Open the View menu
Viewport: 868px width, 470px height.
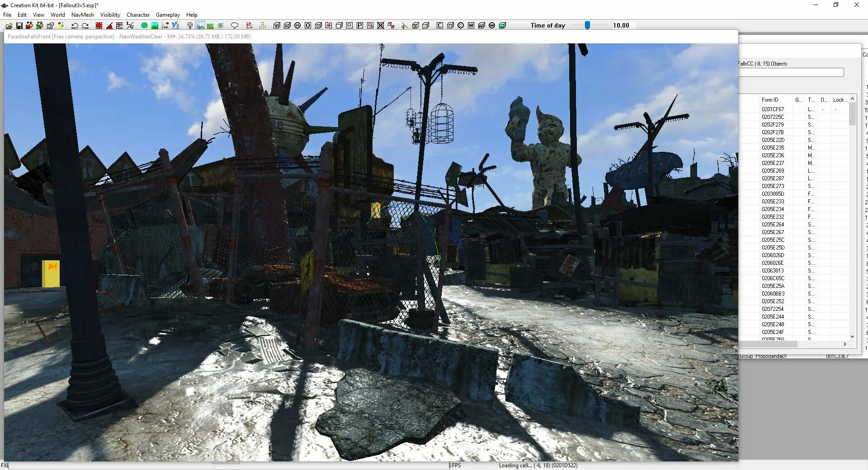[x=38, y=15]
